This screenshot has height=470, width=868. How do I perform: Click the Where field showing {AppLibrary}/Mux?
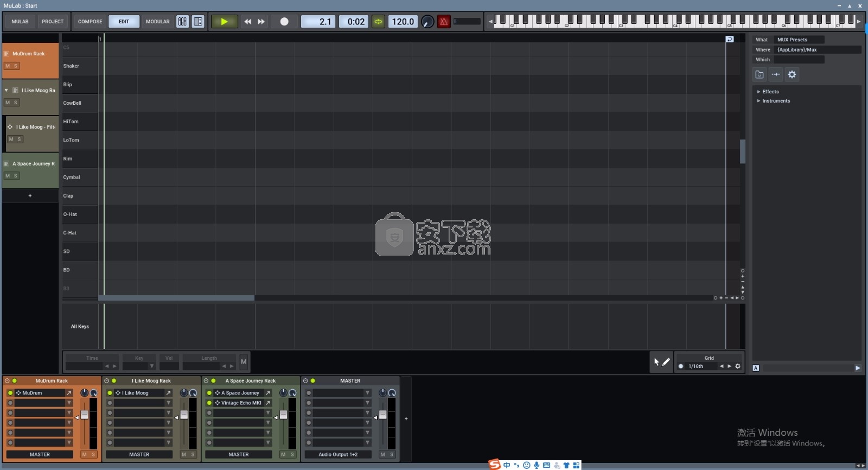tap(818, 50)
